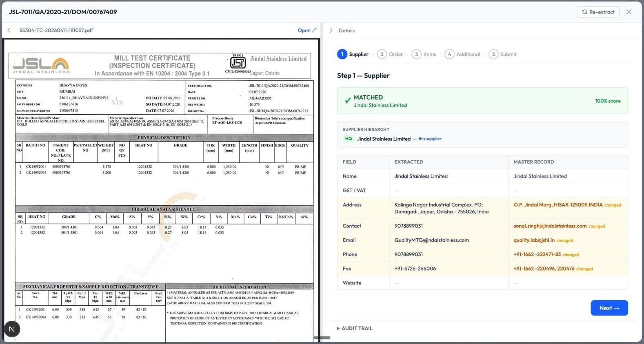The image size is (644, 344).
Task: Go to step 3 Items
Action: [x=424, y=54]
